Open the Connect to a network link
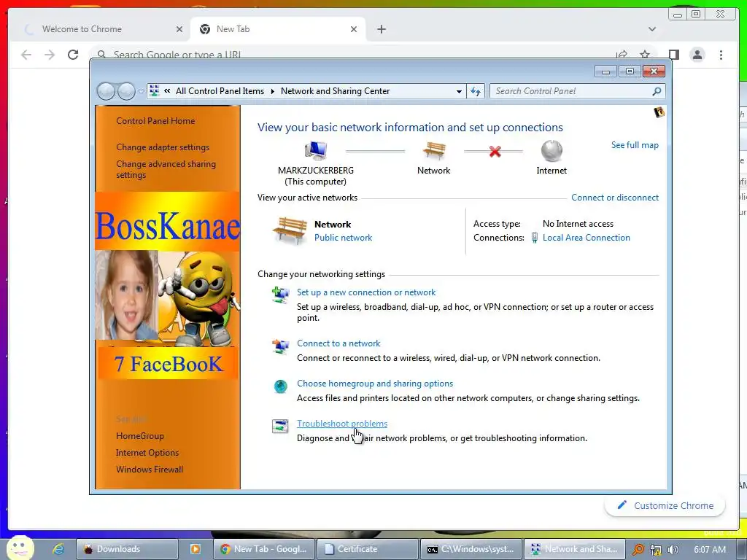The height and width of the screenshot is (560, 747). click(x=338, y=343)
